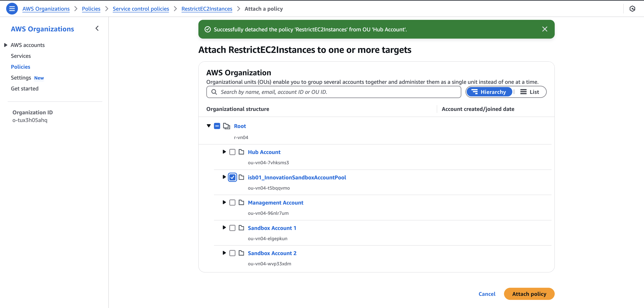Click the search magnifier icon
Viewport: 644px width, 308px height.
(x=214, y=92)
